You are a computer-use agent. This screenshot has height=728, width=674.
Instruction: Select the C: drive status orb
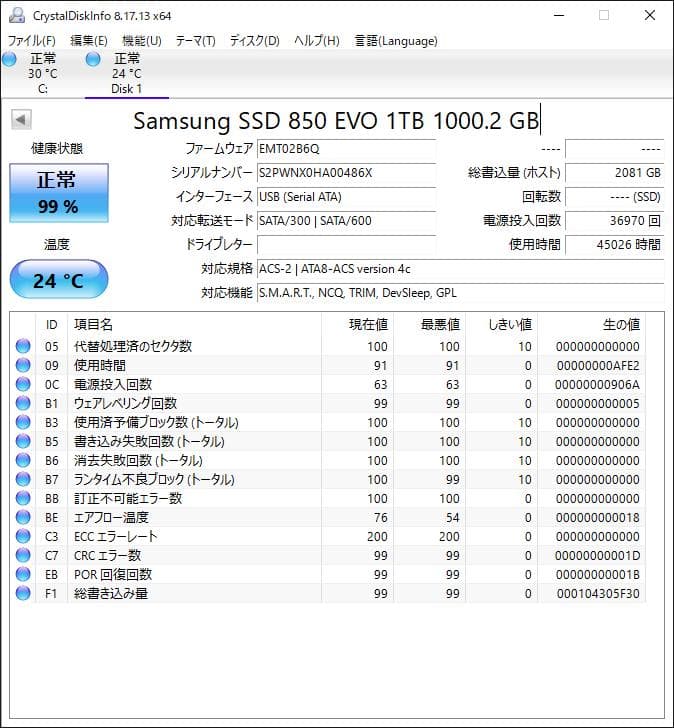tap(9, 59)
